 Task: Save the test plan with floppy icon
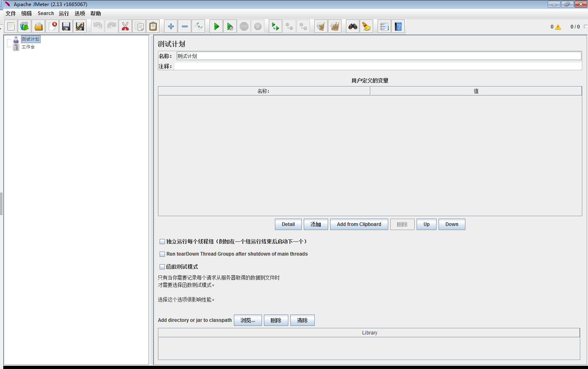(x=66, y=26)
